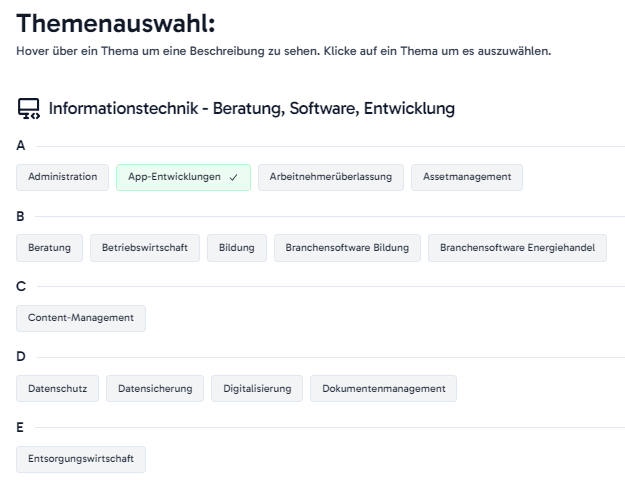This screenshot has height=485, width=625.
Task: Select the Bildung topic
Action: click(237, 248)
